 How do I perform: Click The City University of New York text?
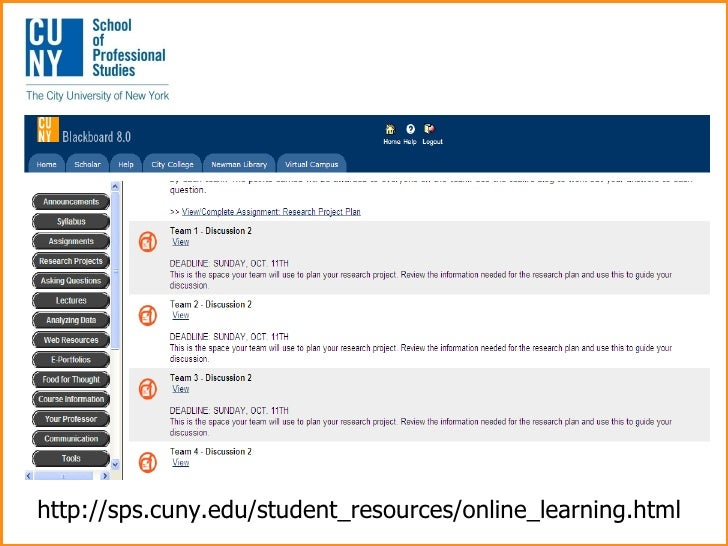pyautogui.click(x=98, y=96)
